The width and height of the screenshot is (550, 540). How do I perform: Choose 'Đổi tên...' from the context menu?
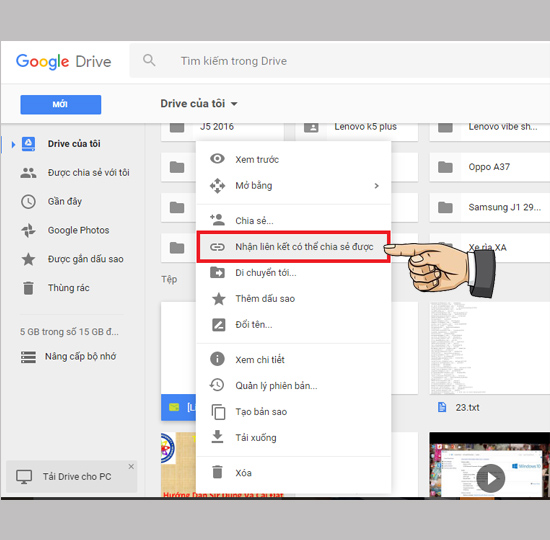[x=294, y=325]
